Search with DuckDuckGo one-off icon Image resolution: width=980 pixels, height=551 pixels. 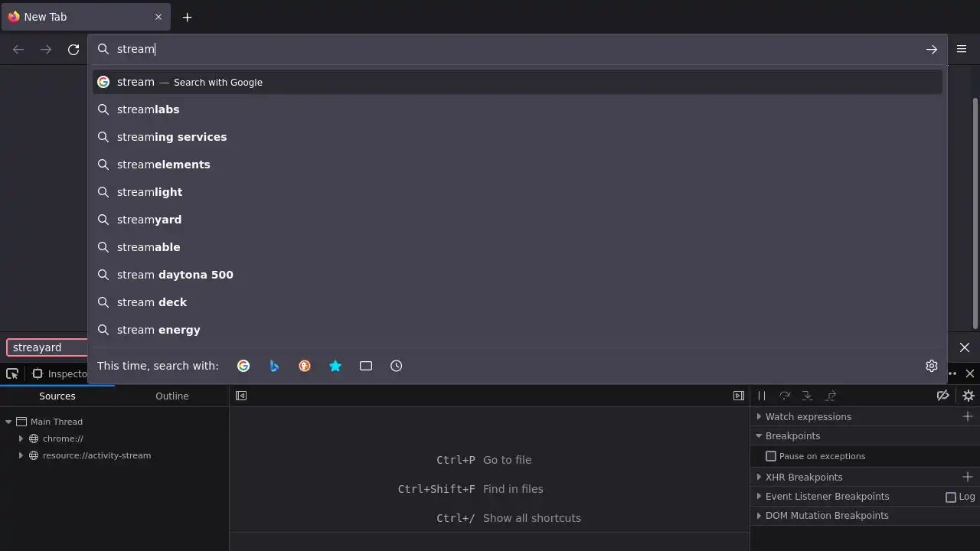coord(305,366)
